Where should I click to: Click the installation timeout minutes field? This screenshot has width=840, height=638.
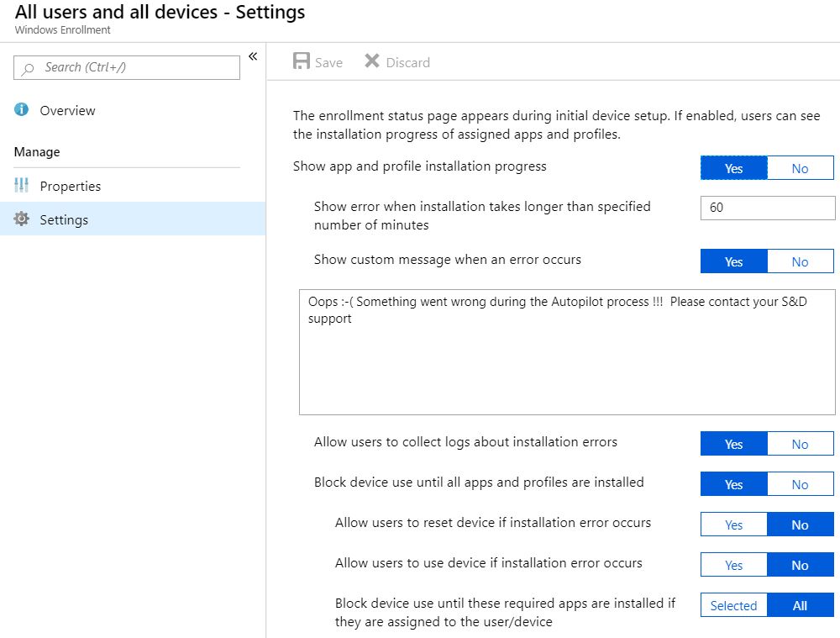[767, 208]
